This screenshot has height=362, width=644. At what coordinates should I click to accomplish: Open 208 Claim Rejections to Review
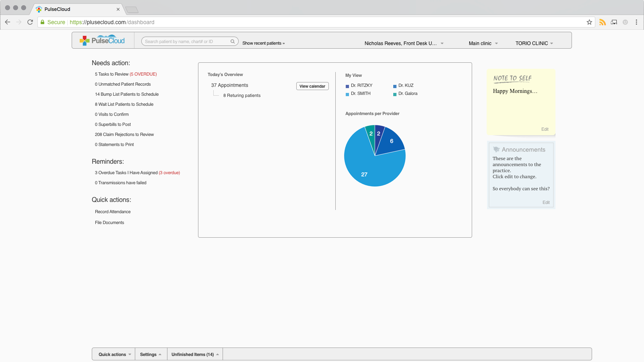[124, 134]
